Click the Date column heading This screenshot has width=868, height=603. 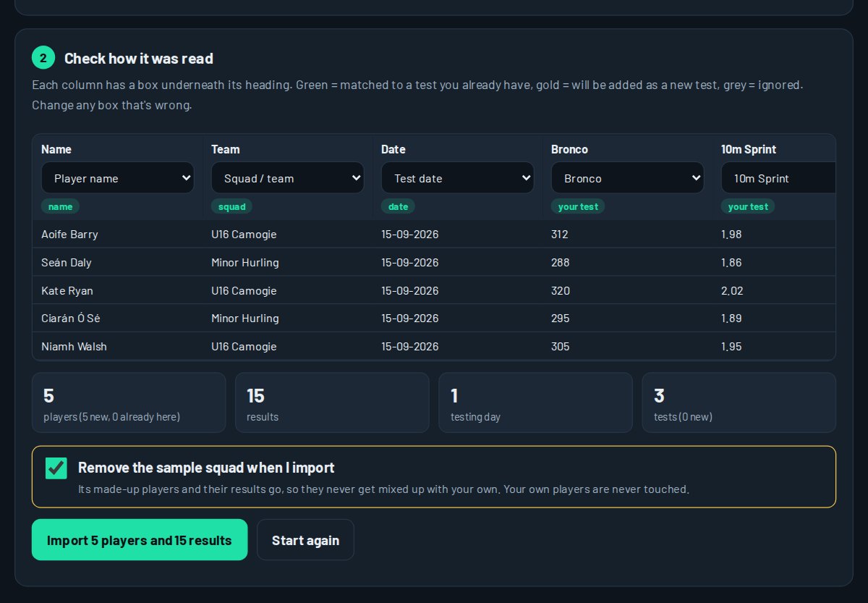point(393,149)
